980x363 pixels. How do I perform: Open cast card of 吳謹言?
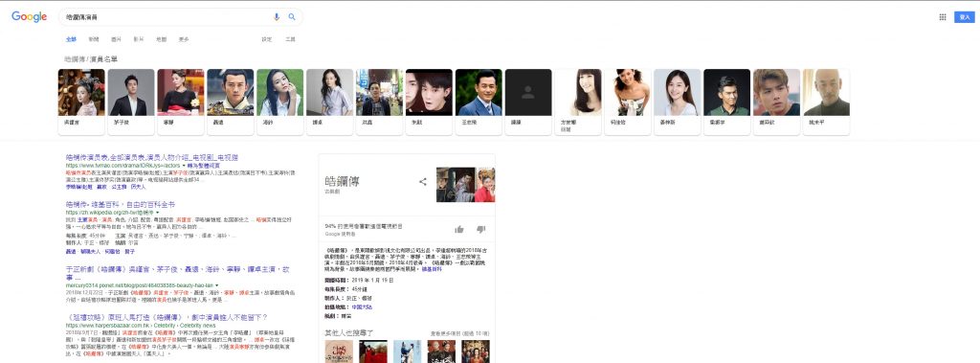pos(81,102)
